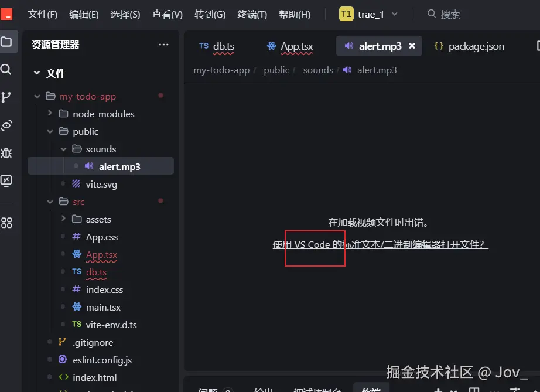Click the alert.mp3 speaker icon in breadcrumb
Viewport: 540px width, 392px height.
point(347,70)
